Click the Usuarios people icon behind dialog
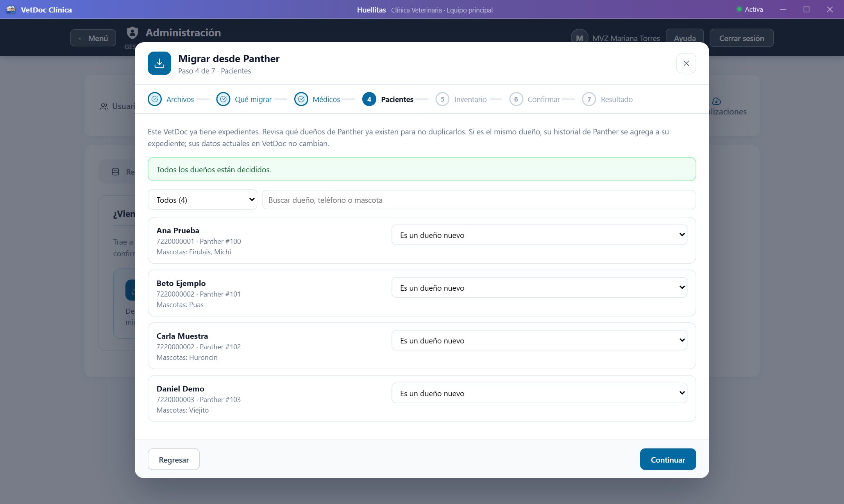Image resolution: width=844 pixels, height=504 pixels. point(104,107)
